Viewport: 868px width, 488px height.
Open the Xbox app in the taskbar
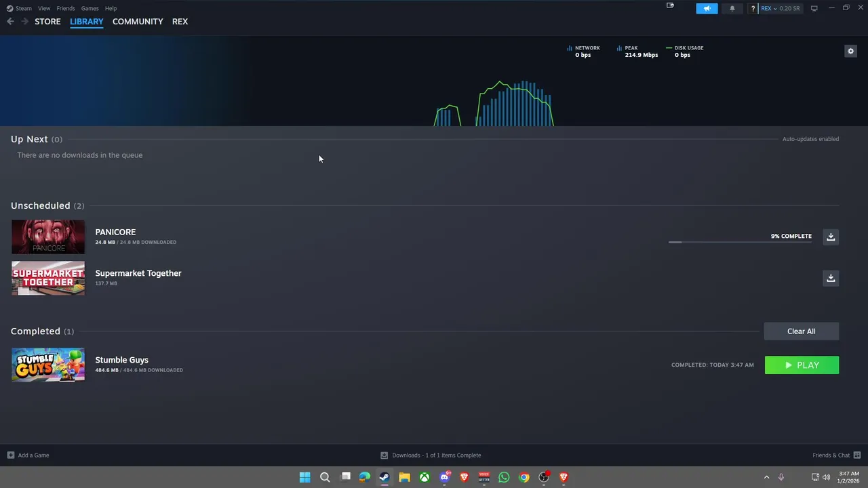[424, 477]
